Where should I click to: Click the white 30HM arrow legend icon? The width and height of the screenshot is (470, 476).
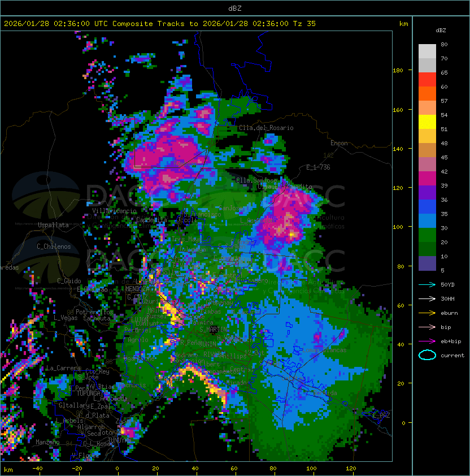point(427,298)
